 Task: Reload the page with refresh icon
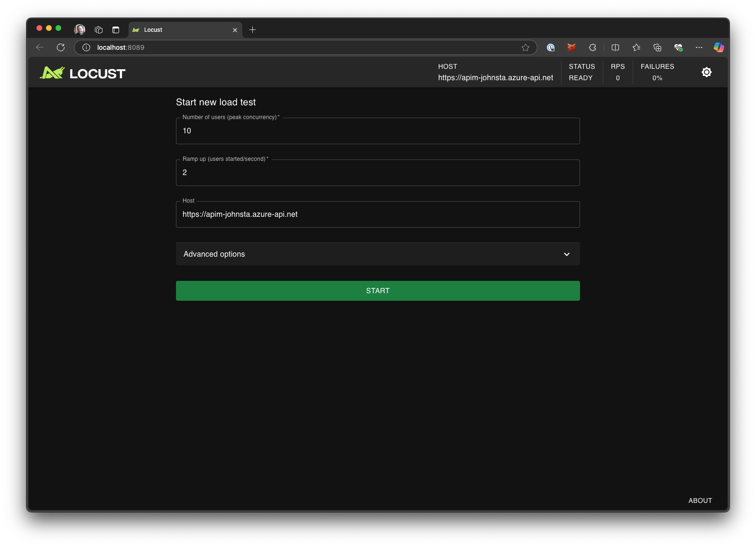(61, 47)
